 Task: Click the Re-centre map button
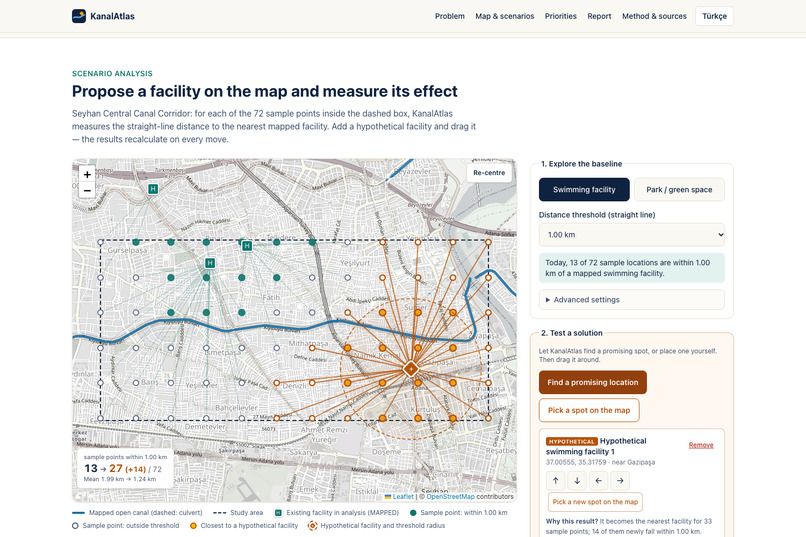(489, 173)
